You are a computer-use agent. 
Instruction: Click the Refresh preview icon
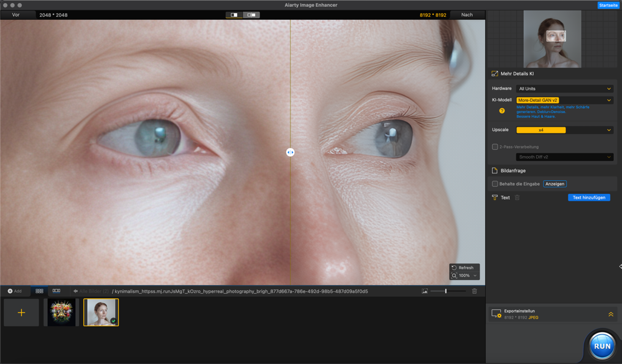point(455,268)
